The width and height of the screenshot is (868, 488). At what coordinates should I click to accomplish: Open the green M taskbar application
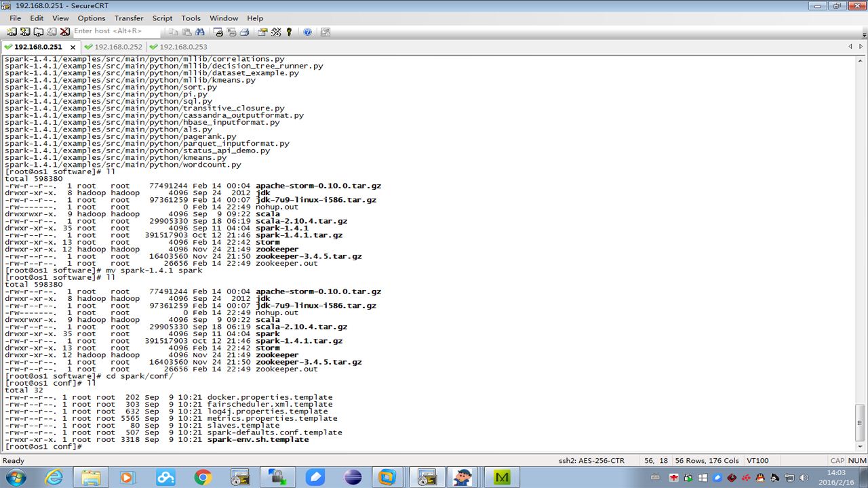pos(502,477)
